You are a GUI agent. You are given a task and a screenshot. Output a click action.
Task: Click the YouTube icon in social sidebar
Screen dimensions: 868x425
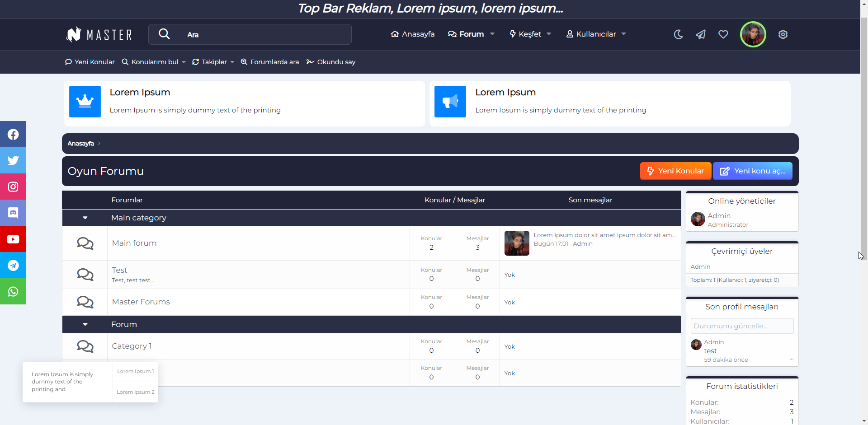tap(13, 239)
